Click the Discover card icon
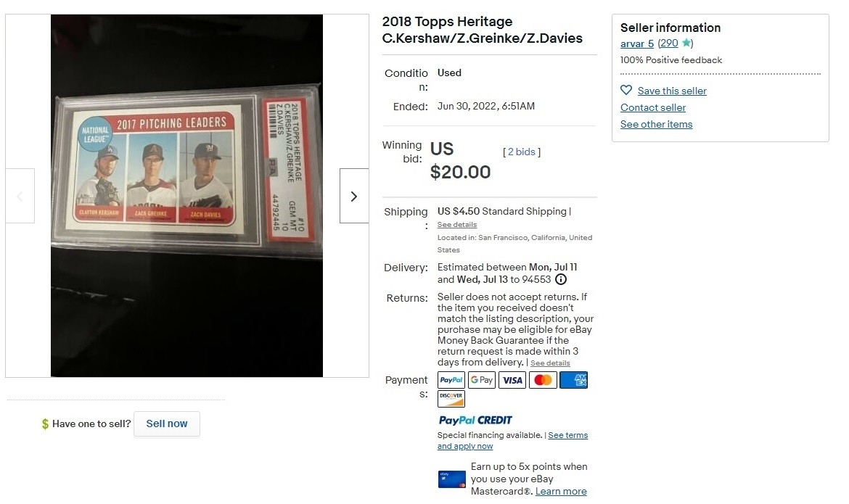The width and height of the screenshot is (849, 504). [x=451, y=398]
